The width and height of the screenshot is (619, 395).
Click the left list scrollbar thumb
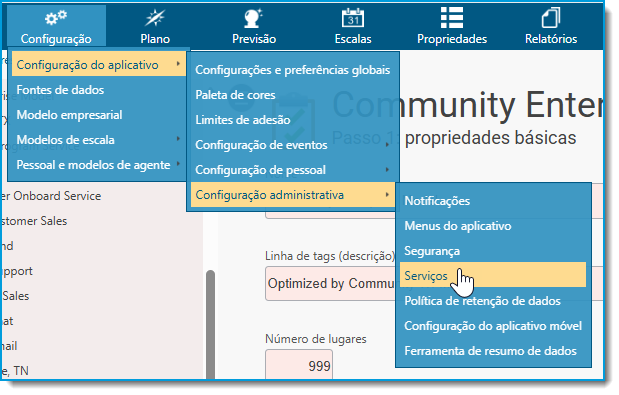pyautogui.click(x=210, y=324)
